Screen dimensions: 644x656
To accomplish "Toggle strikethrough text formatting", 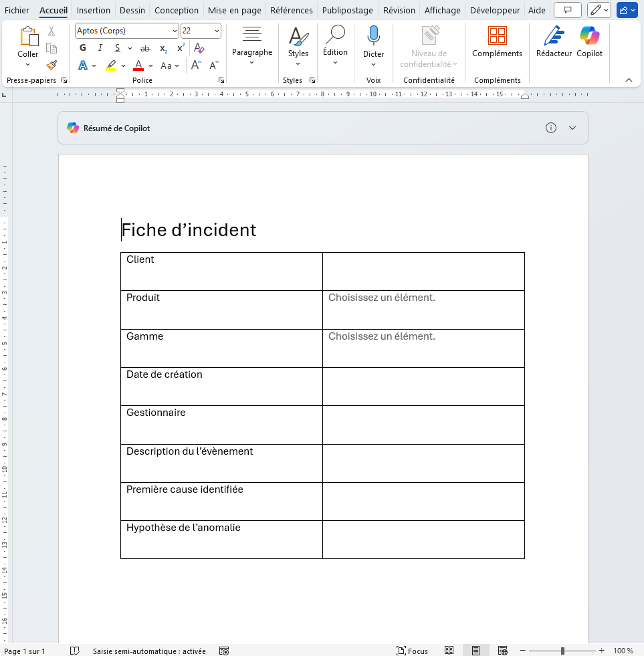I will pyautogui.click(x=144, y=48).
